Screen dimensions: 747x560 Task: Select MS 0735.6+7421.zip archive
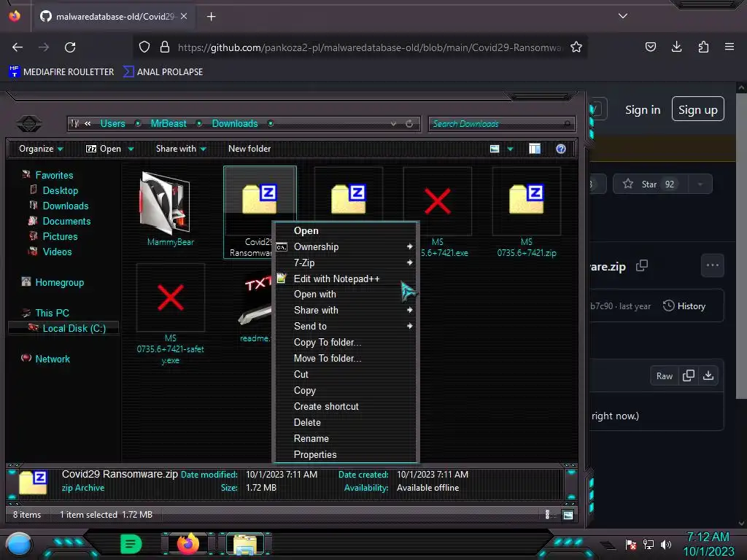click(527, 214)
